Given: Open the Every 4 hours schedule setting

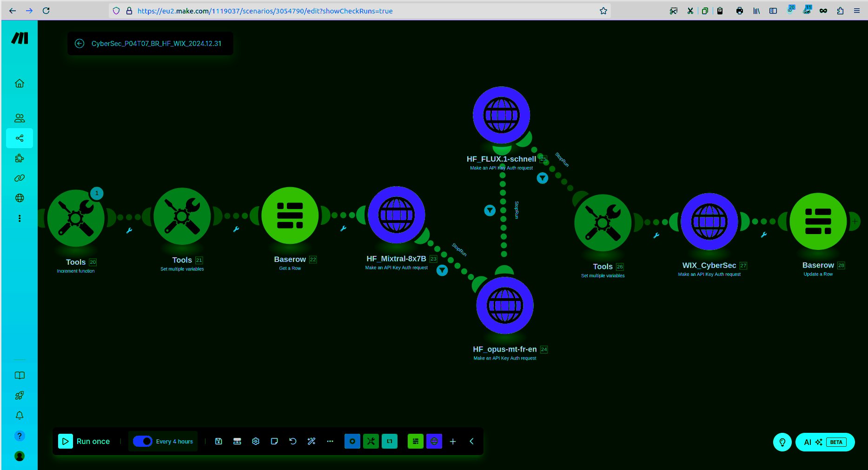Looking at the screenshot, I should pos(174,442).
